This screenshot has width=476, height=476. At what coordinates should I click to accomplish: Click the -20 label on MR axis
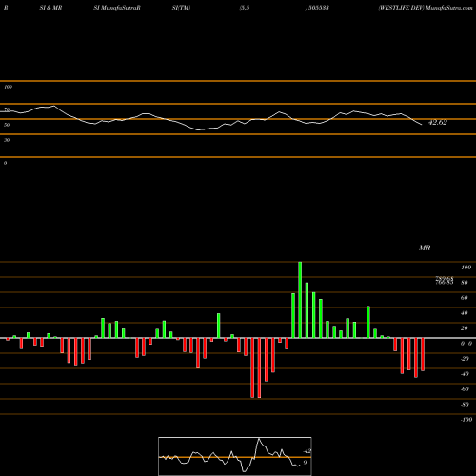(465, 359)
